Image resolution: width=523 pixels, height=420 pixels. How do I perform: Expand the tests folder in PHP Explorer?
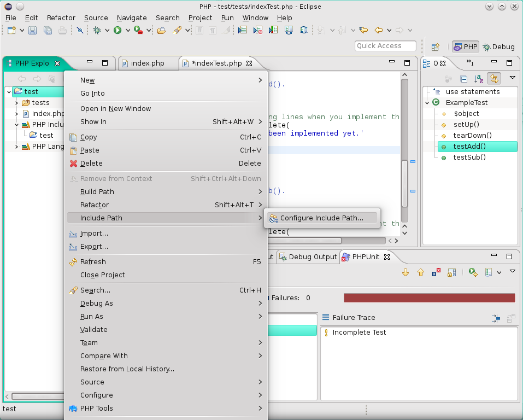(x=16, y=103)
